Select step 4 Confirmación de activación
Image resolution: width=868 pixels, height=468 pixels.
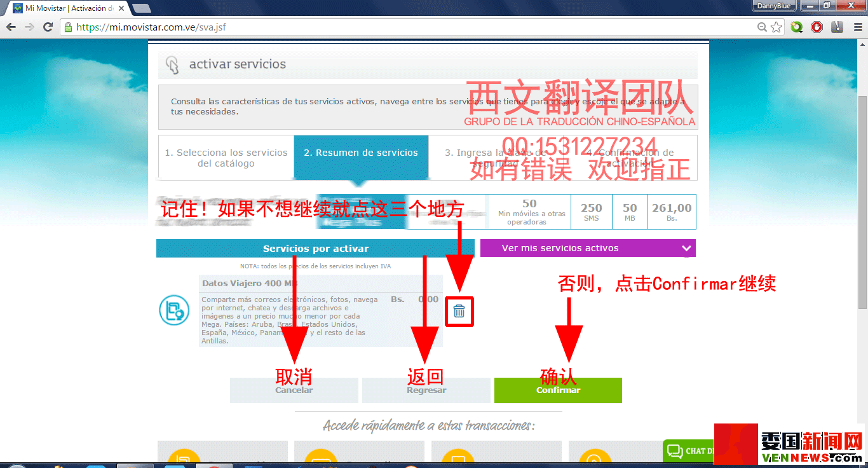[x=630, y=158]
